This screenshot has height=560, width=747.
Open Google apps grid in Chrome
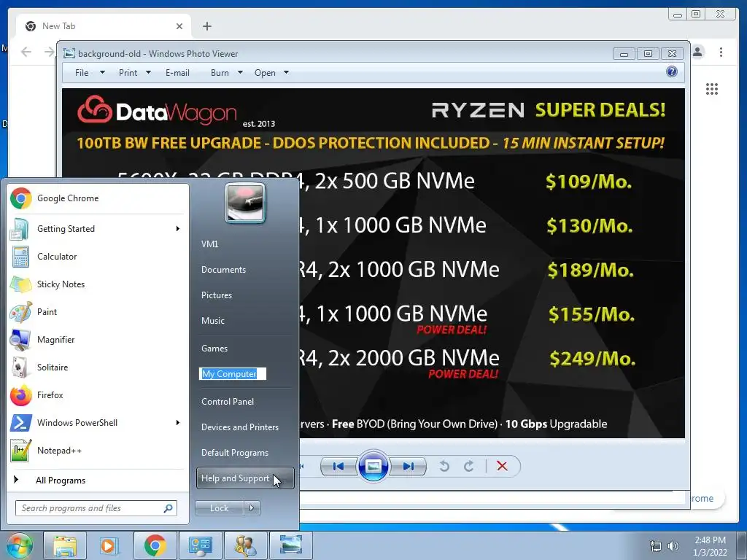pyautogui.click(x=712, y=88)
